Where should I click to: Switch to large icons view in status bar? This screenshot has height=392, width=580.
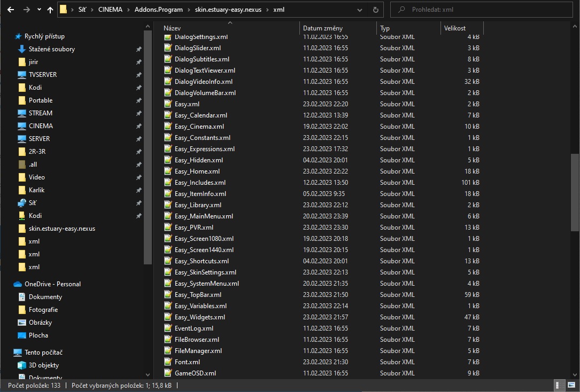pyautogui.click(x=569, y=385)
